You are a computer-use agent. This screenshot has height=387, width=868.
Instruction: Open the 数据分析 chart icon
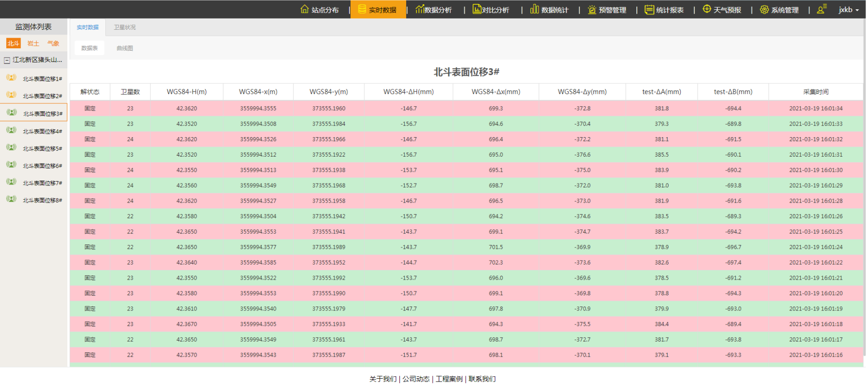point(419,9)
